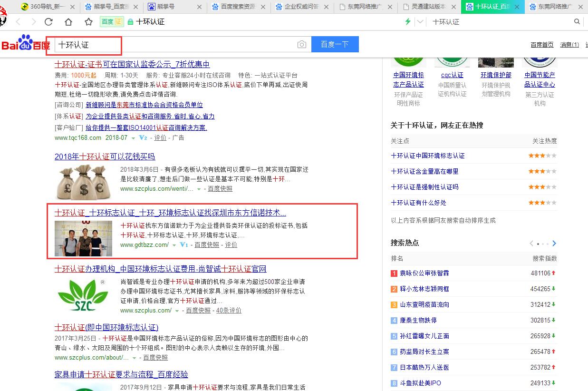Click magnifier icon in browser search box
Image resolution: width=588 pixels, height=391 pixels.
tap(577, 21)
